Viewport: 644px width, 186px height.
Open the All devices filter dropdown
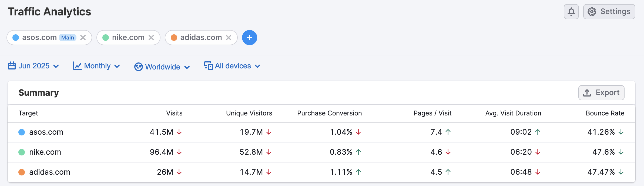point(233,66)
